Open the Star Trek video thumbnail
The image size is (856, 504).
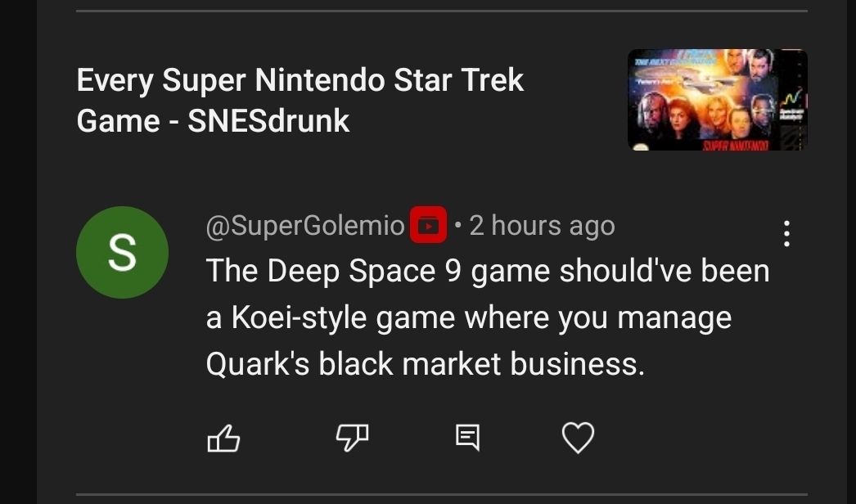pyautogui.click(x=717, y=100)
